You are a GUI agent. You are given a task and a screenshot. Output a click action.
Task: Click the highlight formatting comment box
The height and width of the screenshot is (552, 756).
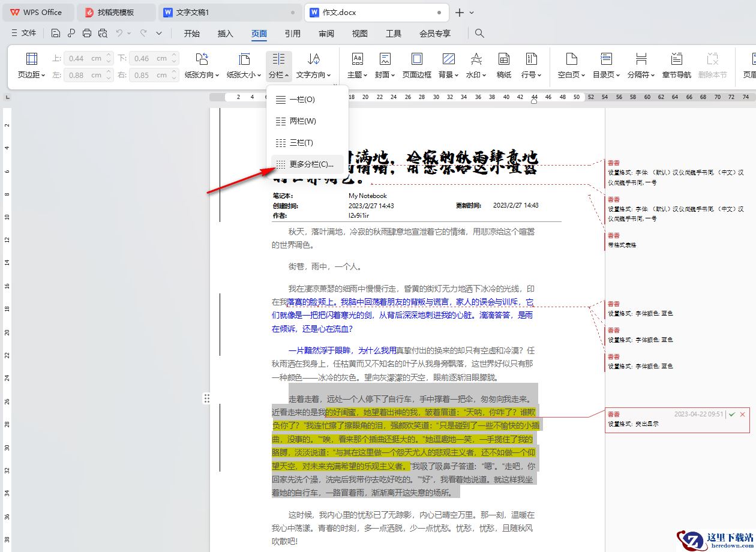(677, 420)
